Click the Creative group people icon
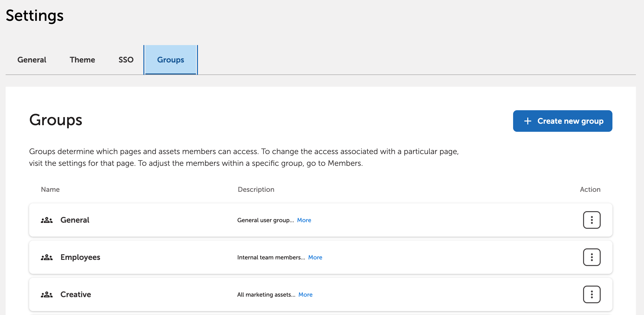This screenshot has height=315, width=644. pyautogui.click(x=47, y=295)
